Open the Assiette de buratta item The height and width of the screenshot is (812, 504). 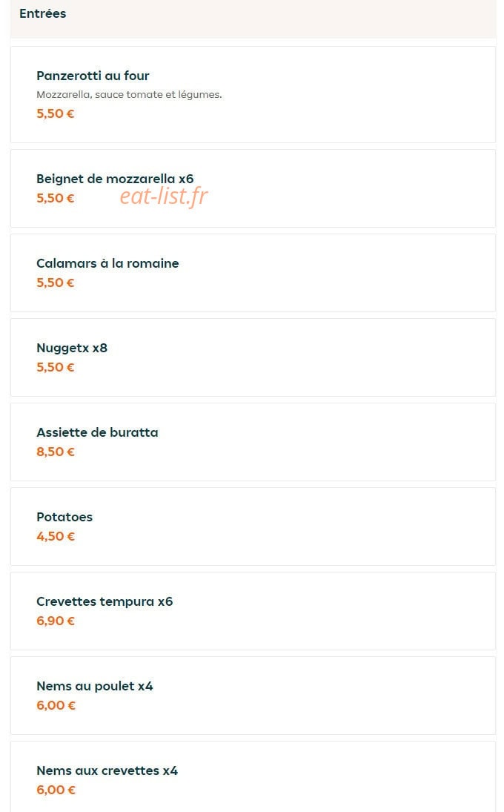[253, 442]
